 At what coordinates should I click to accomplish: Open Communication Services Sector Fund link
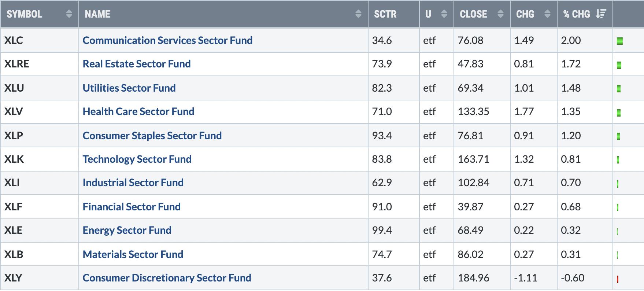coord(167,40)
